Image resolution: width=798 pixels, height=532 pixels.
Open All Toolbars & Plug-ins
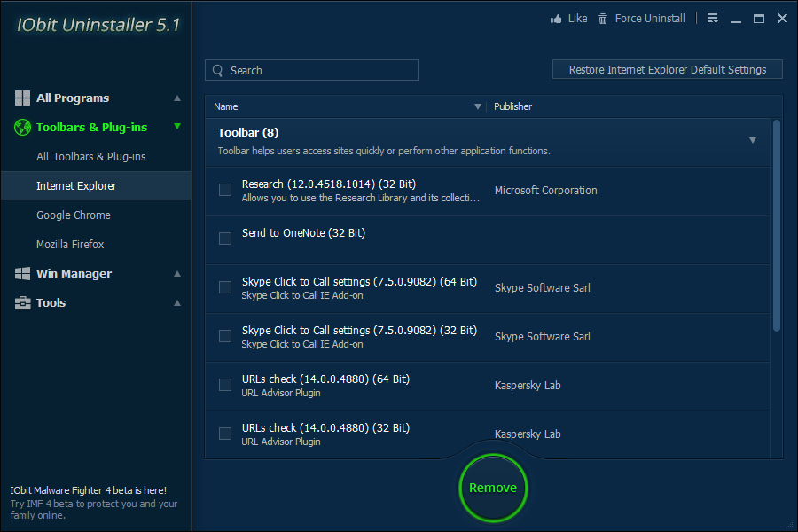pyautogui.click(x=91, y=157)
